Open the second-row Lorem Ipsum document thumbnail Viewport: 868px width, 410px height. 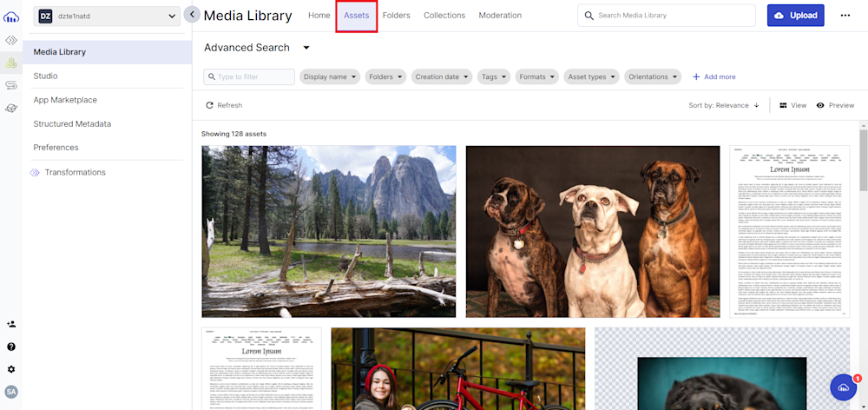coord(261,368)
